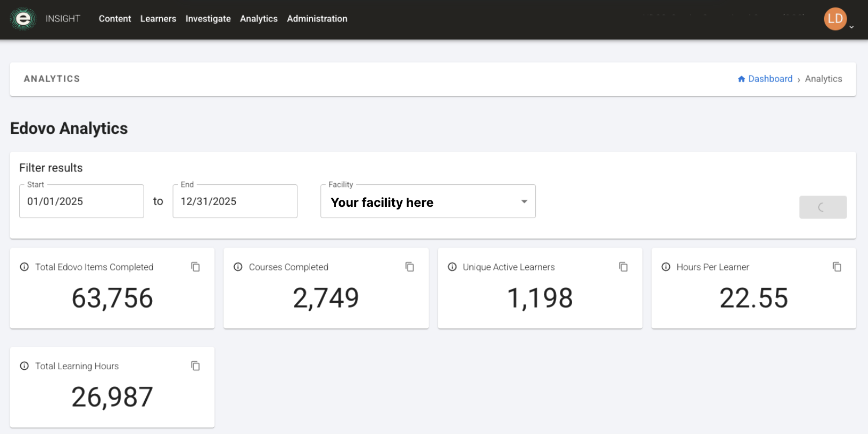Image resolution: width=868 pixels, height=434 pixels.
Task: Copy the Total Edovo Items Completed value
Action: point(196,267)
